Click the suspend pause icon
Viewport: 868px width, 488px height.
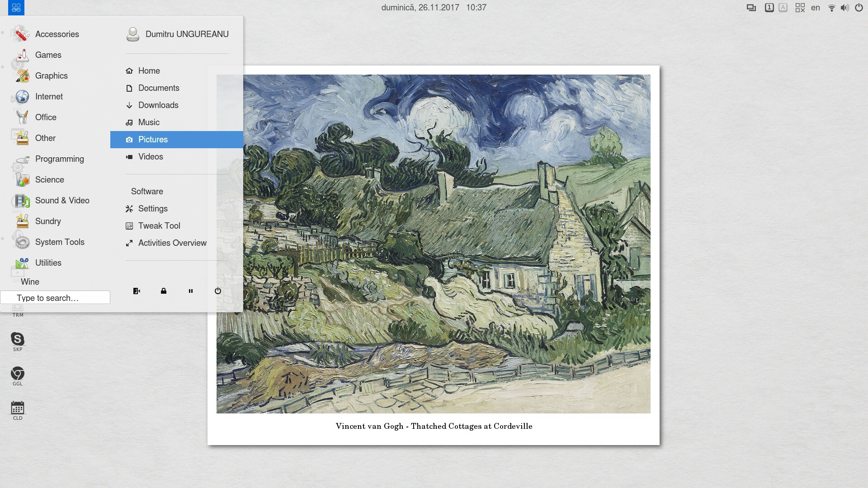tap(191, 291)
